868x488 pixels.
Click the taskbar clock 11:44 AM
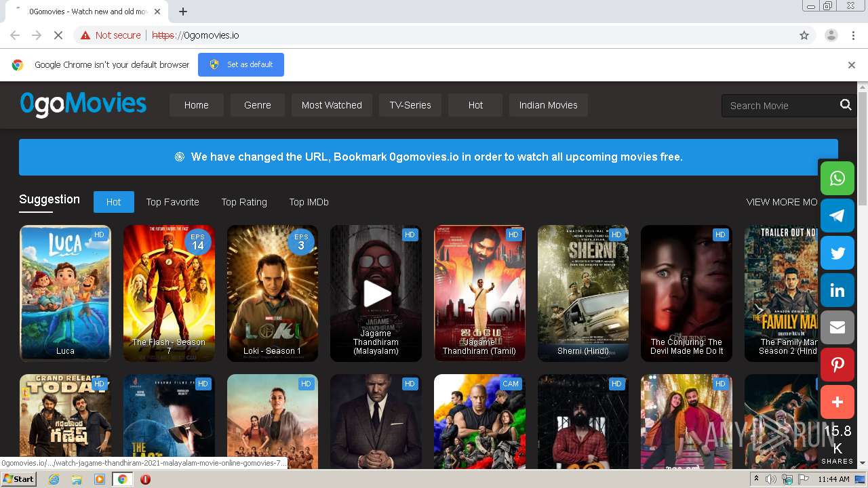tap(833, 479)
